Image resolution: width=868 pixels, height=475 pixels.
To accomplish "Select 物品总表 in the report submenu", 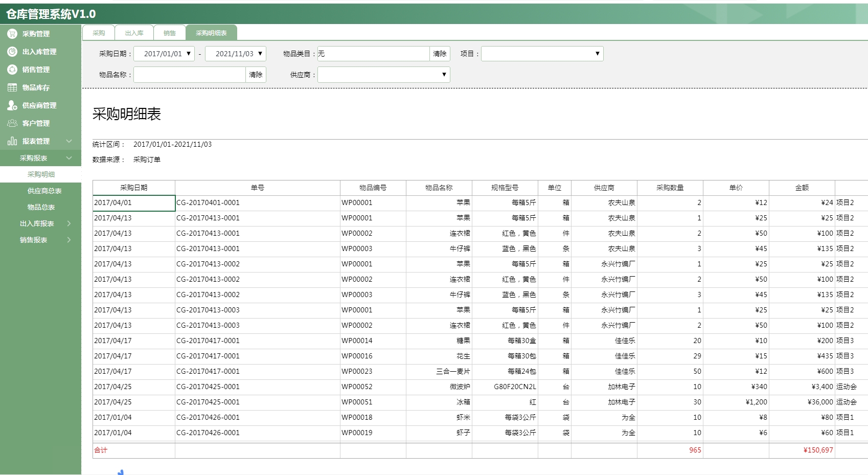I will point(41,207).
